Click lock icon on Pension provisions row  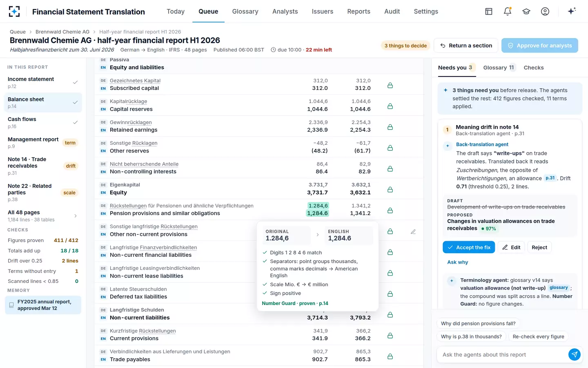390,210
